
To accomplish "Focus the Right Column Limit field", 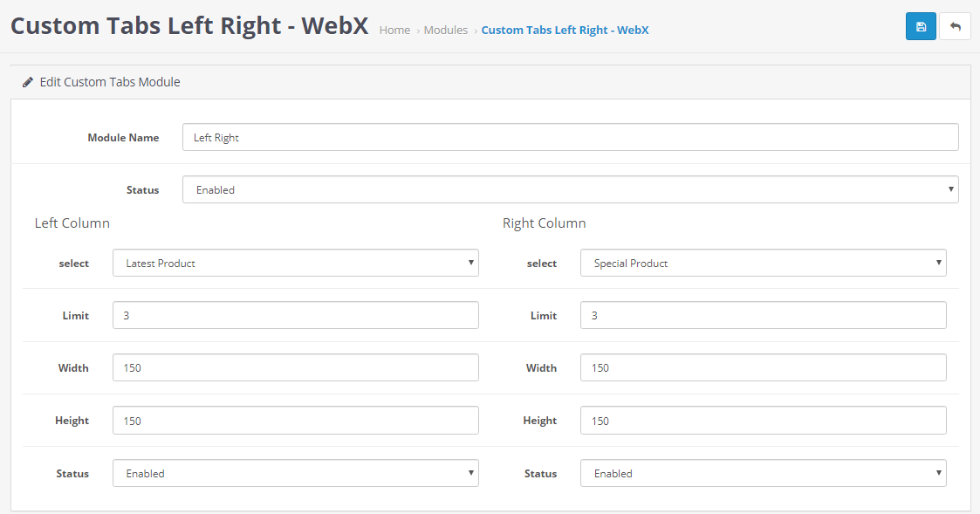I will pyautogui.click(x=763, y=315).
